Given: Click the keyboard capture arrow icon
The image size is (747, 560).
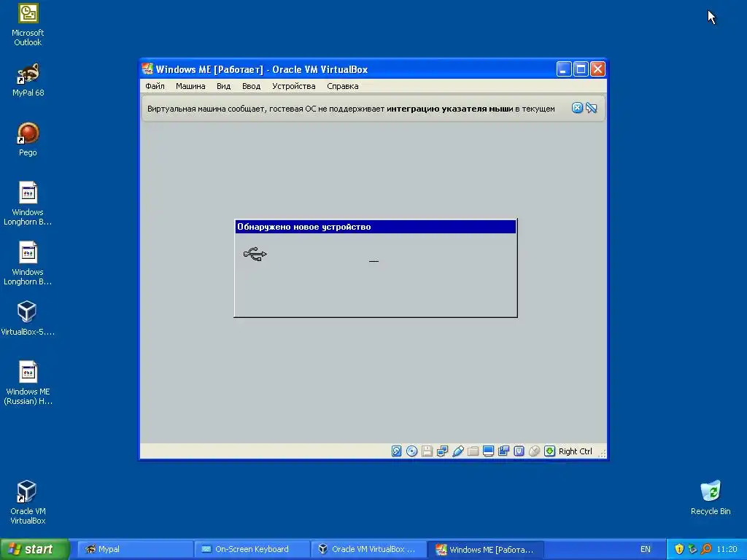Looking at the screenshot, I should (549, 451).
